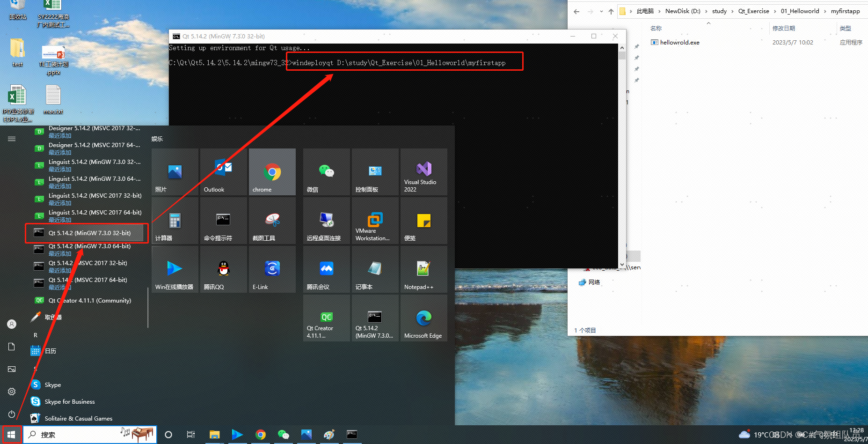This screenshot has width=868, height=444.
Task: Go back in File Explorer
Action: pyautogui.click(x=576, y=12)
